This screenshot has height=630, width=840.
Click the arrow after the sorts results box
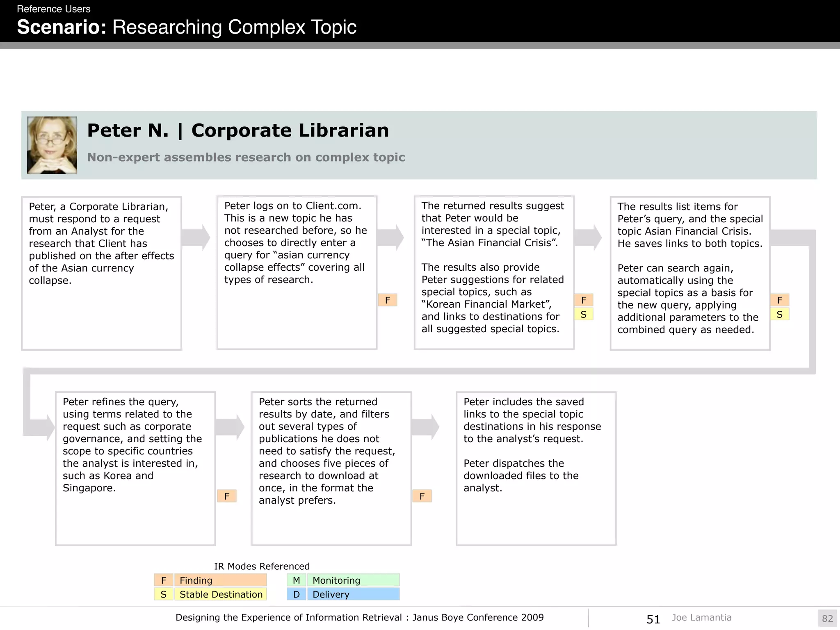(425, 427)
